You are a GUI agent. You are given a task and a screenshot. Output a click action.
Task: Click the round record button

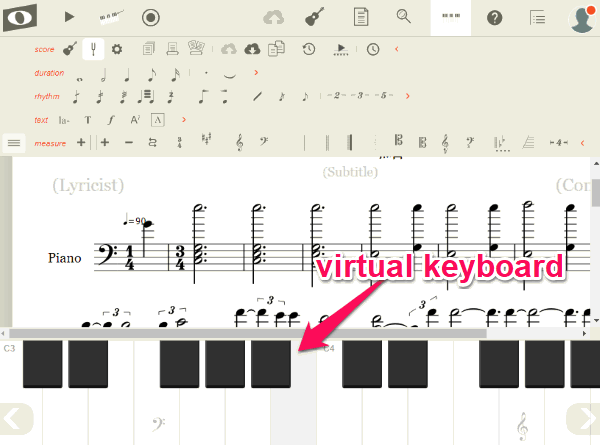click(151, 18)
